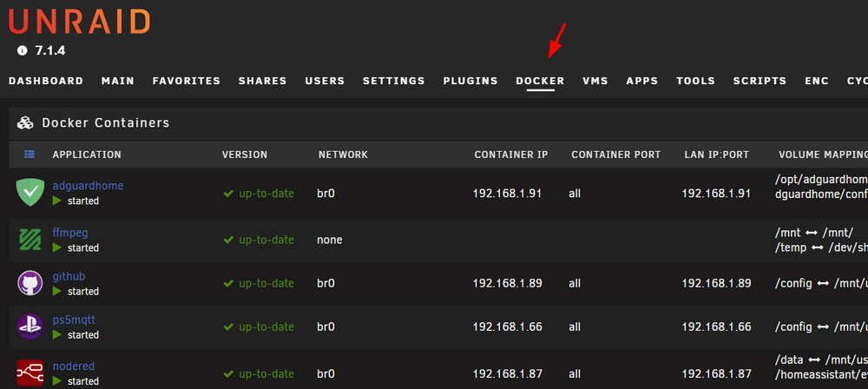Image resolution: width=868 pixels, height=389 pixels.
Task: Click the ps5mqtt up-to-date checkmark
Action: [x=228, y=327]
